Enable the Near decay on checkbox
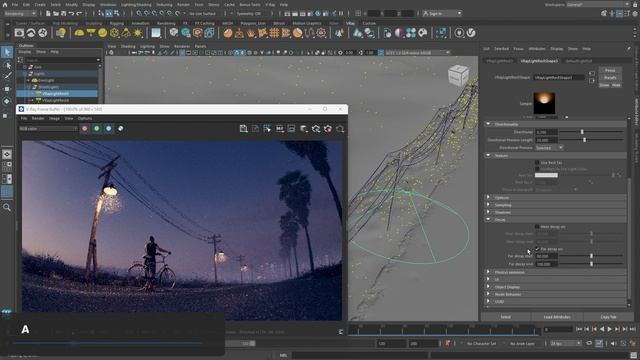 (x=537, y=227)
